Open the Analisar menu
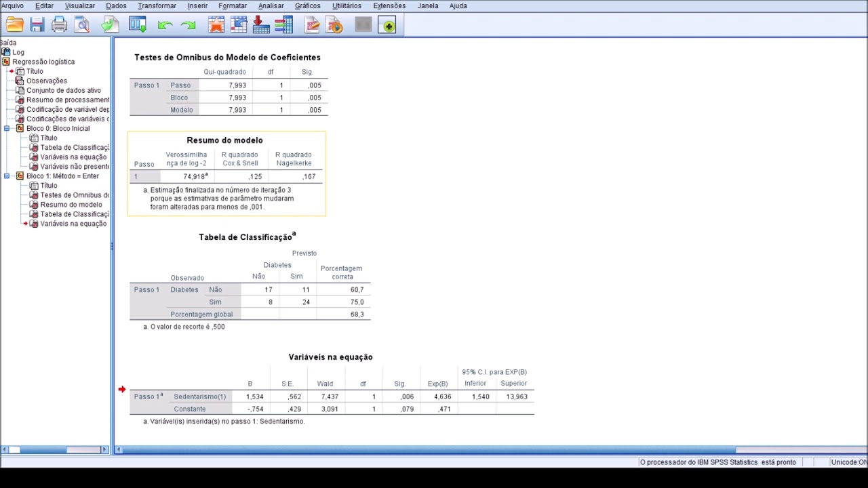This screenshot has width=868, height=488. [x=271, y=5]
